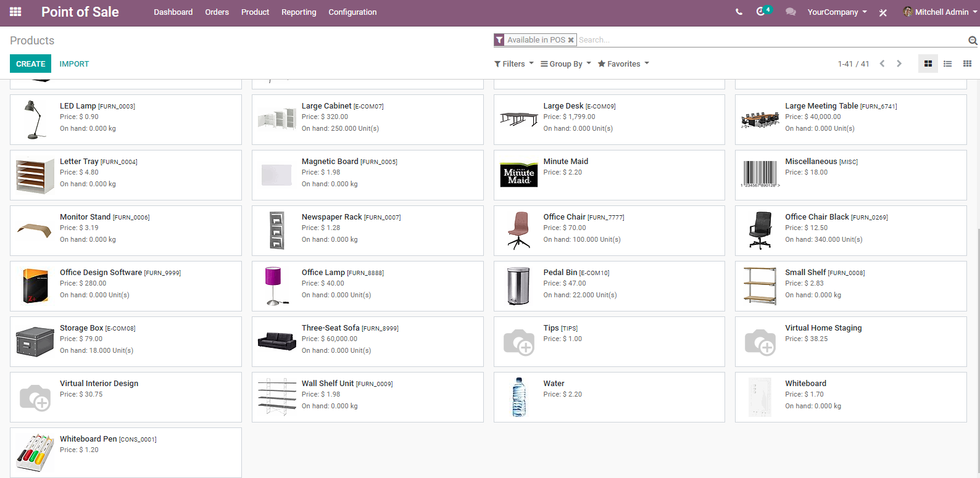Switch to the grid view icon
This screenshot has height=478, width=980.
[967, 64]
